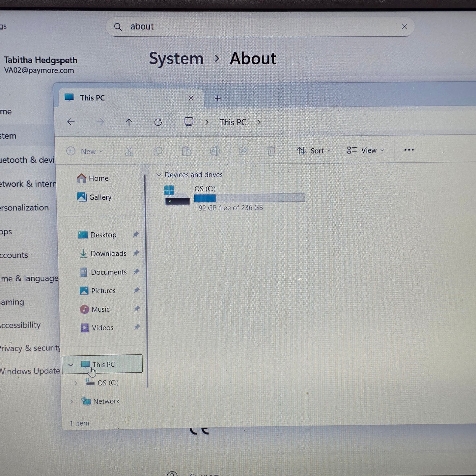The image size is (476, 476).
Task: Click System breadcrumb in Settings window
Action: point(176,59)
